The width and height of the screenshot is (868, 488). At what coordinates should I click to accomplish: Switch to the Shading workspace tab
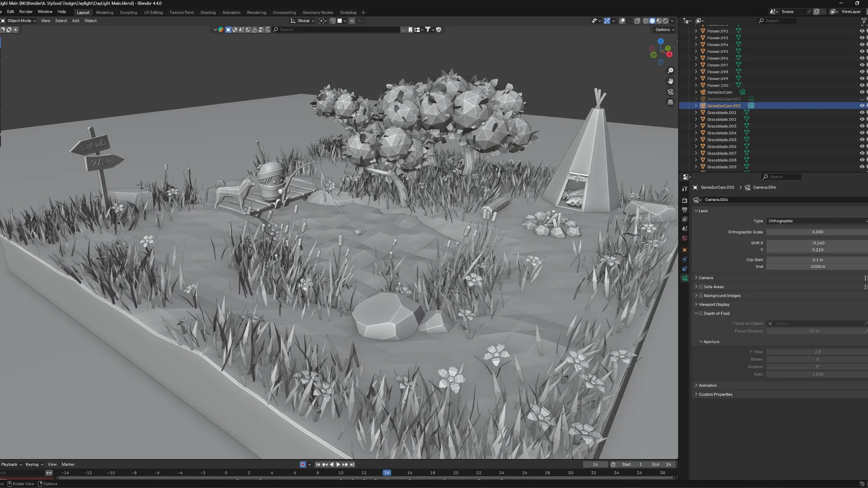coord(208,13)
